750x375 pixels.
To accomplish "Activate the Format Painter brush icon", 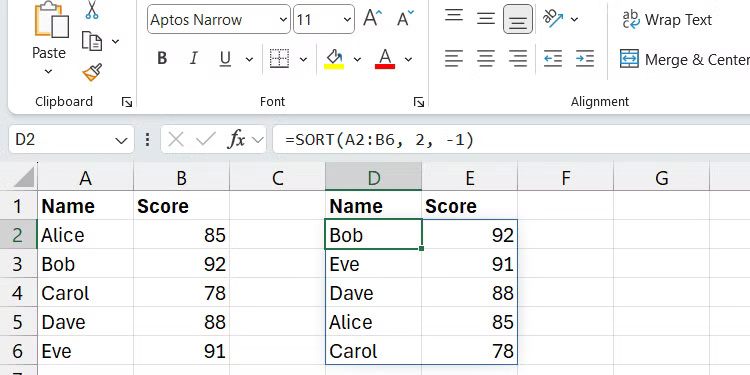I will (92, 72).
